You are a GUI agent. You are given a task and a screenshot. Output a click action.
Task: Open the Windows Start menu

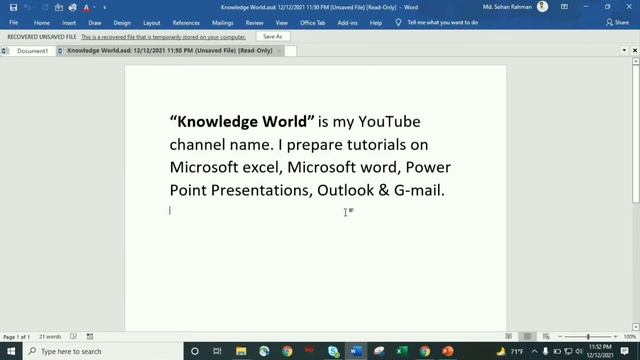(11, 351)
